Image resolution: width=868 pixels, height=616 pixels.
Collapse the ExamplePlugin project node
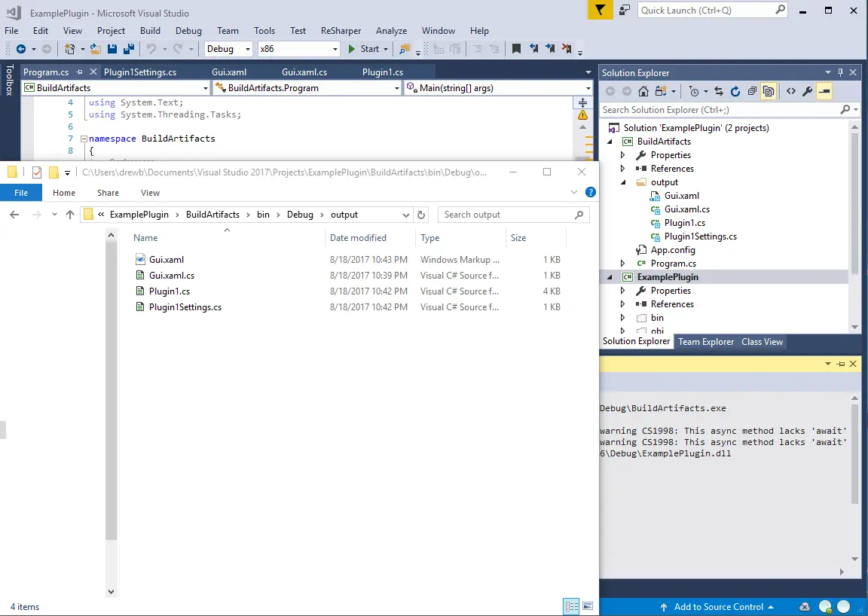pyautogui.click(x=610, y=276)
